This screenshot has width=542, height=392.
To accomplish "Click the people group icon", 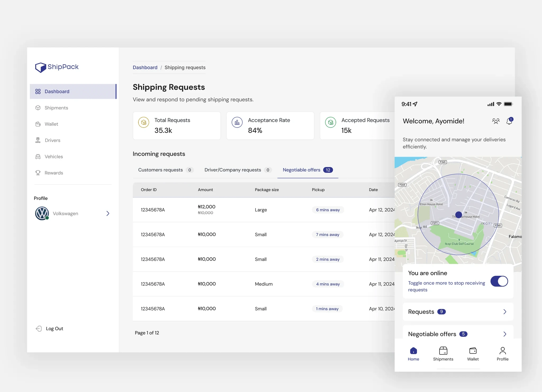I will 496,121.
